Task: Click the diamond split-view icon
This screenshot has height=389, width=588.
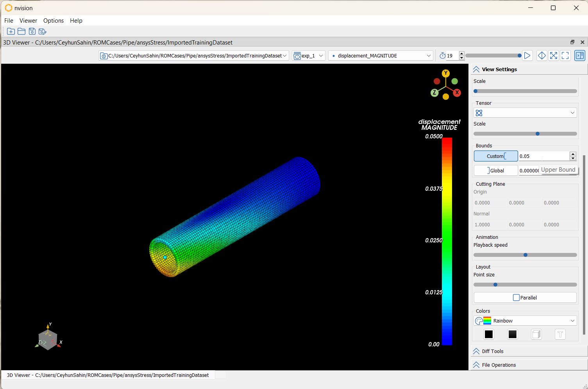Action: coord(542,56)
